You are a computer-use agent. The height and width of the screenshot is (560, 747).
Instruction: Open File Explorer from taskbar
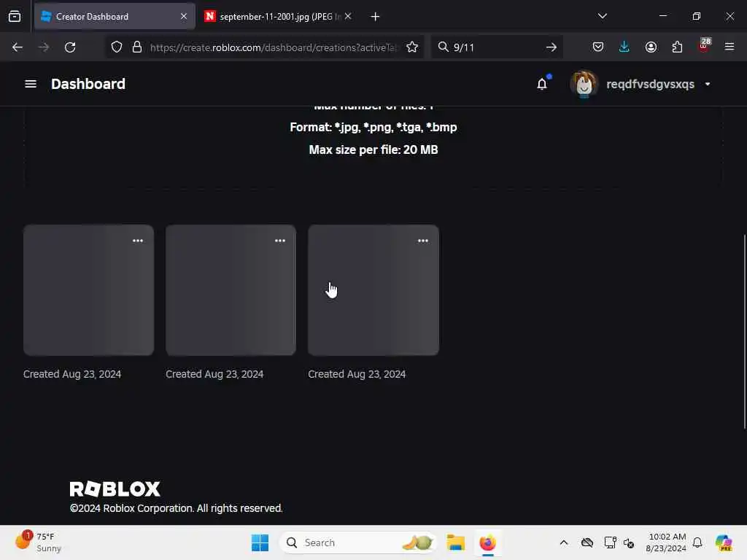pyautogui.click(x=456, y=542)
